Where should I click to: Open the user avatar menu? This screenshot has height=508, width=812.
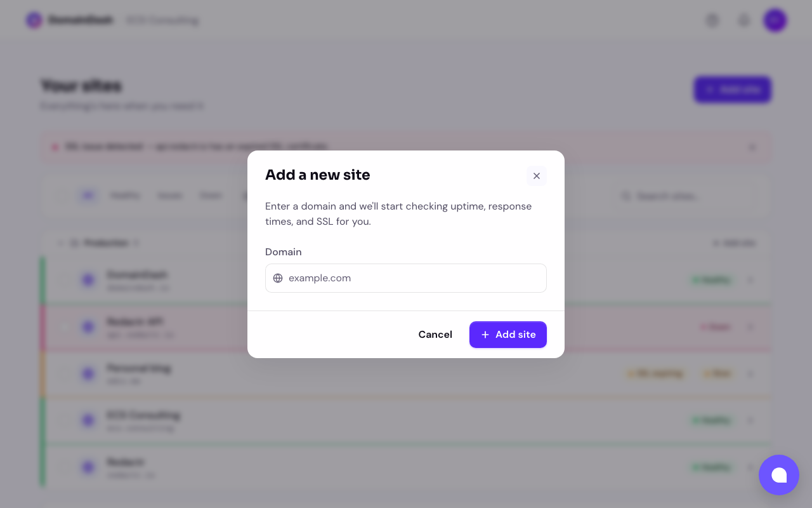tap(775, 20)
